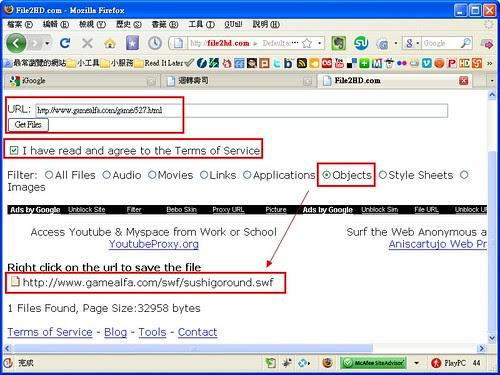The image size is (500, 375).
Task: Go to the home page icon
Action: point(110,43)
